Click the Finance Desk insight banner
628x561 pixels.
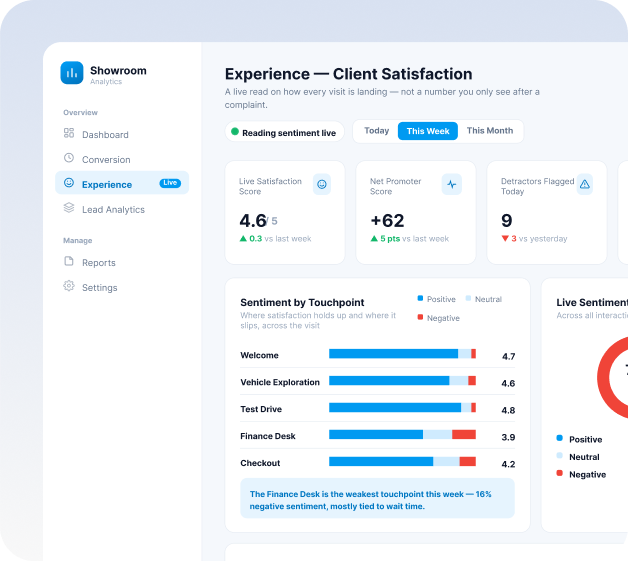click(377, 498)
